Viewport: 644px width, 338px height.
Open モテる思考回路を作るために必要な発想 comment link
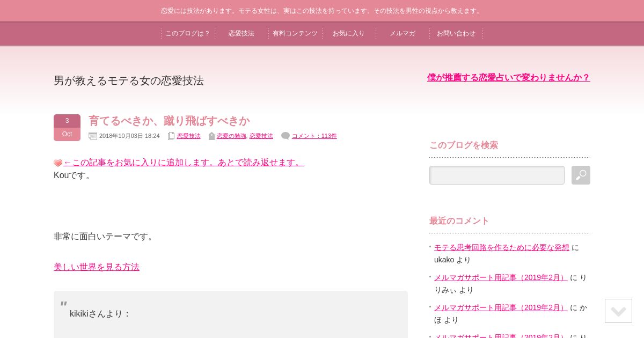click(x=502, y=247)
